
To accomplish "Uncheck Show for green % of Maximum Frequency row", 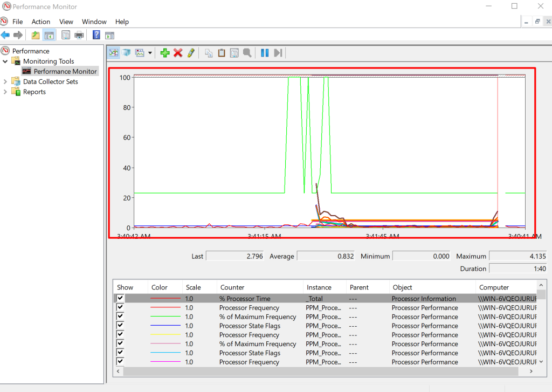I will pyautogui.click(x=120, y=317).
